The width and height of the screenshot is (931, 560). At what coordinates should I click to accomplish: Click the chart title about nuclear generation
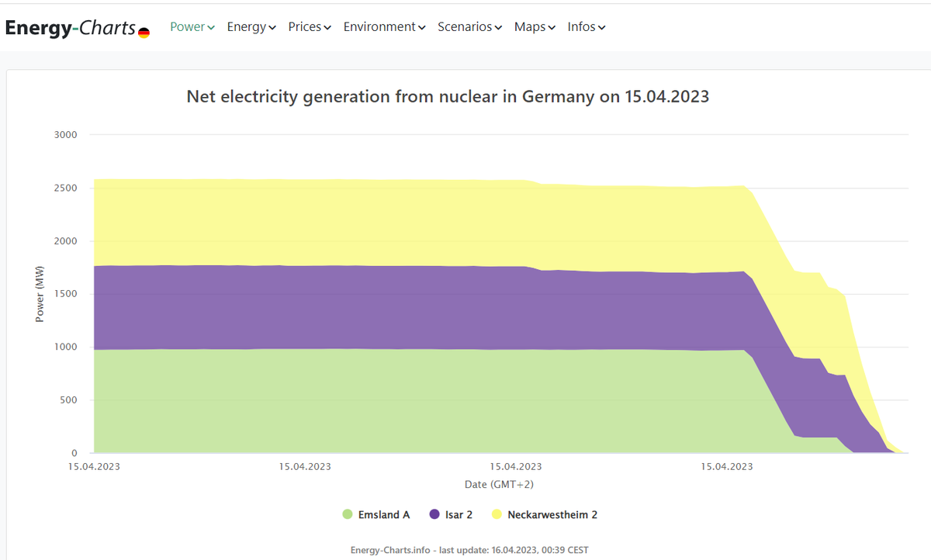pos(448,97)
